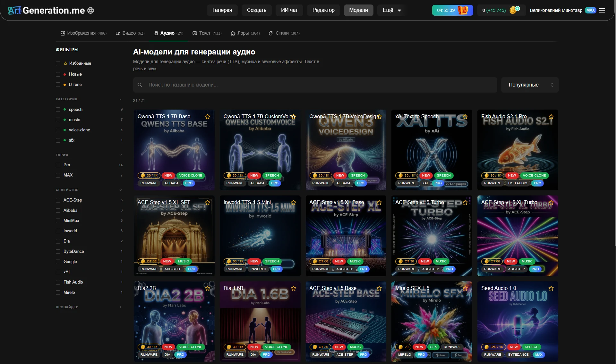Star the Qwen3-TTS 1.7B VoiceDesign model
616x364 pixels.
pos(379,117)
